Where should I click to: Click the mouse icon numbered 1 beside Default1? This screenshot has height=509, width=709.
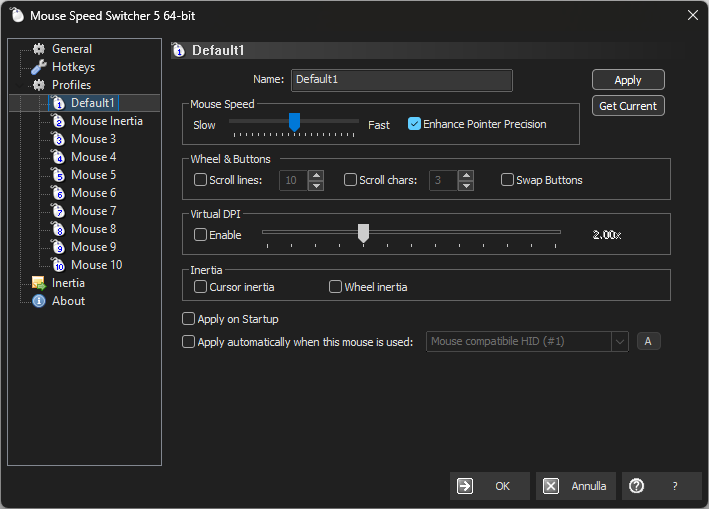tap(58, 103)
